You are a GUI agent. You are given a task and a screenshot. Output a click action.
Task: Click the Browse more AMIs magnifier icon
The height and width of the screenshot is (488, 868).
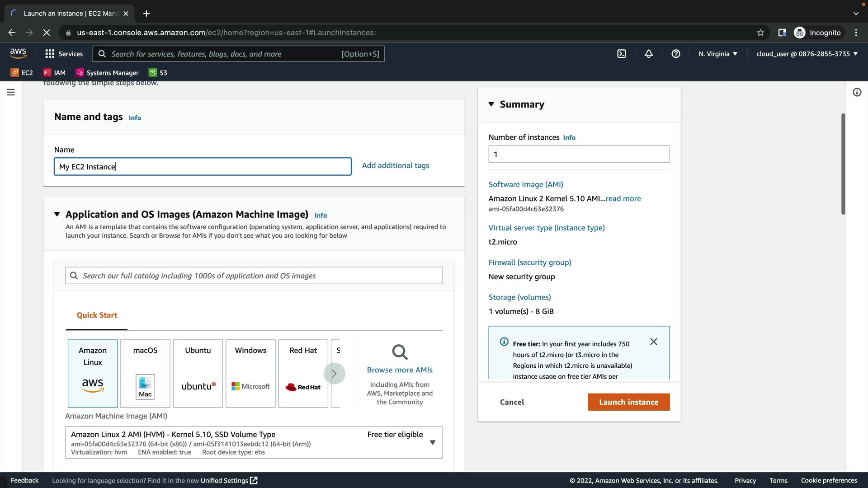pos(400,352)
